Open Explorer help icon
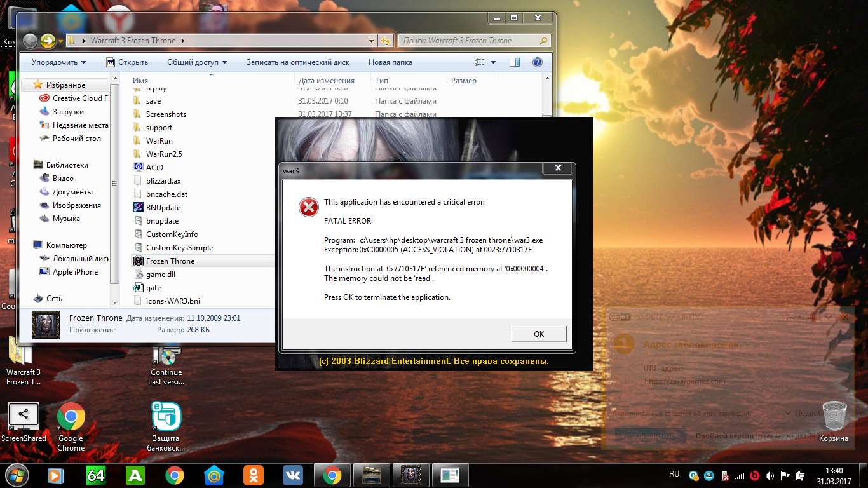 click(x=537, y=62)
